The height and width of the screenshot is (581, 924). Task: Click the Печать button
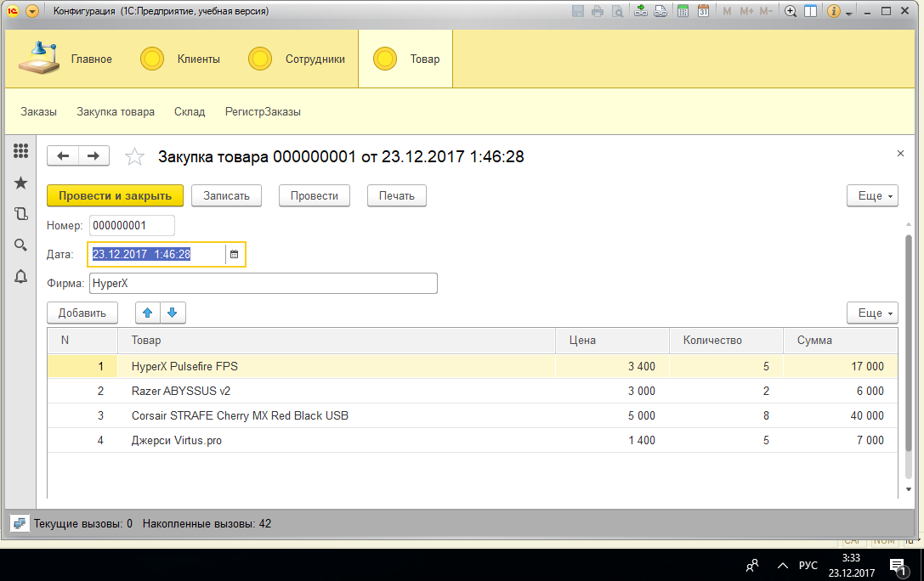click(397, 196)
